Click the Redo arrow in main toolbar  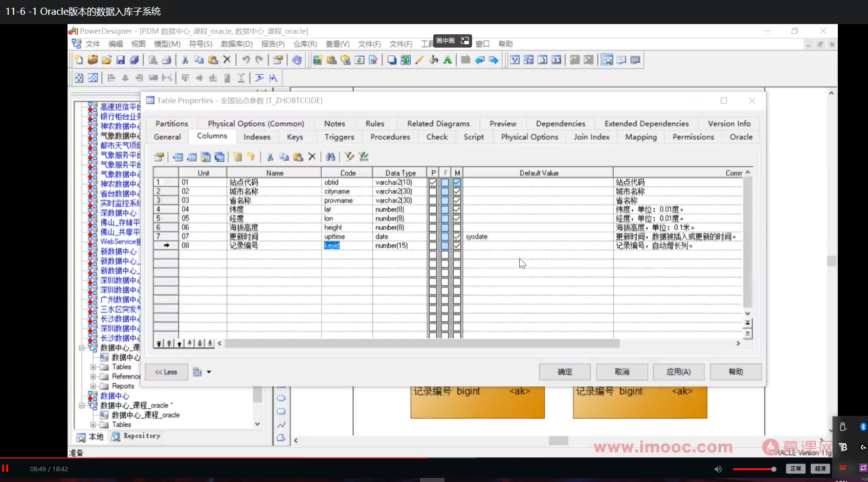[259, 60]
